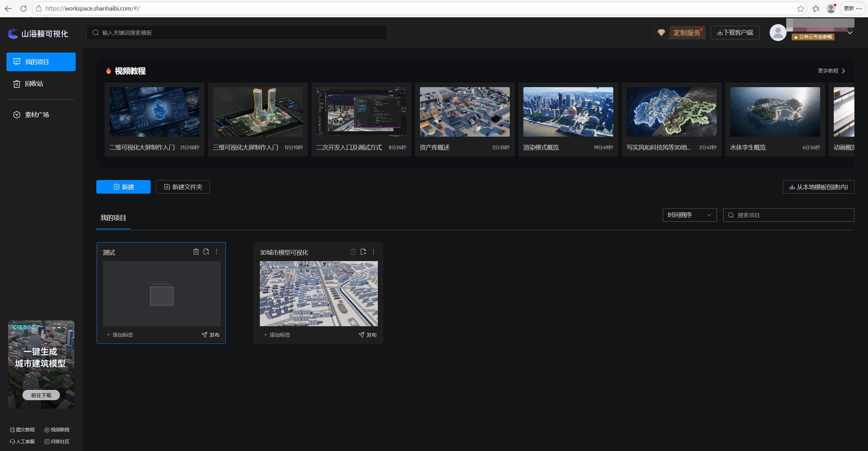868x451 pixels.
Task: Click 新建文件夹 button
Action: (183, 187)
